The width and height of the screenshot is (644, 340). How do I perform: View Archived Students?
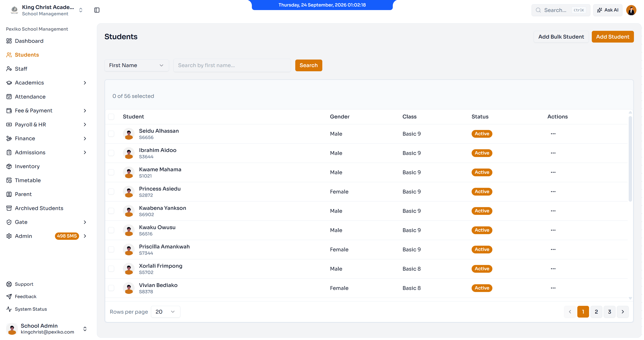47,208
